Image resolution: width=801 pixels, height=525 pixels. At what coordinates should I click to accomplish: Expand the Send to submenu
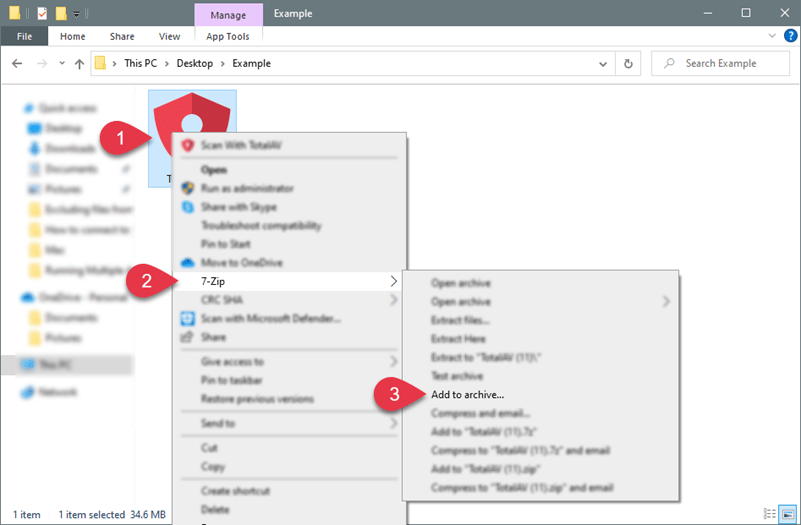[x=289, y=423]
